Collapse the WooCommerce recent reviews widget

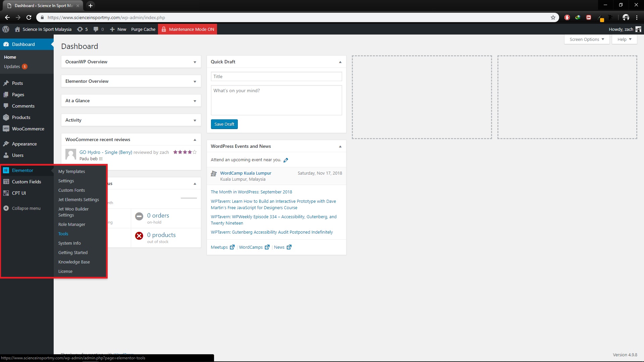coord(195,140)
